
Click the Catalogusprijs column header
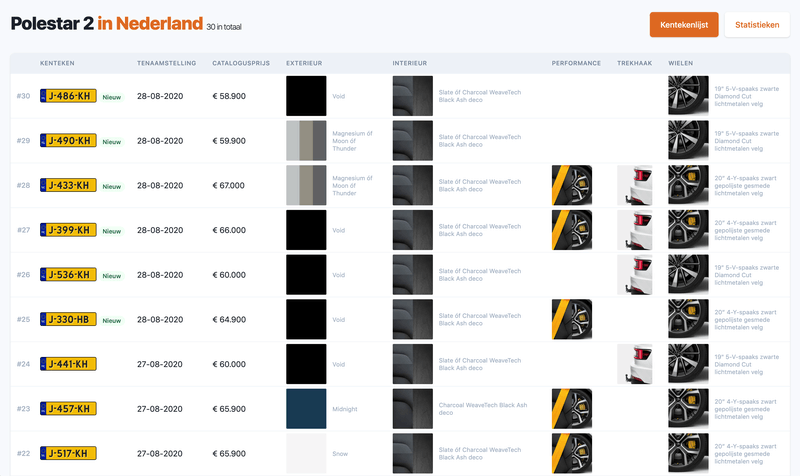coord(241,63)
